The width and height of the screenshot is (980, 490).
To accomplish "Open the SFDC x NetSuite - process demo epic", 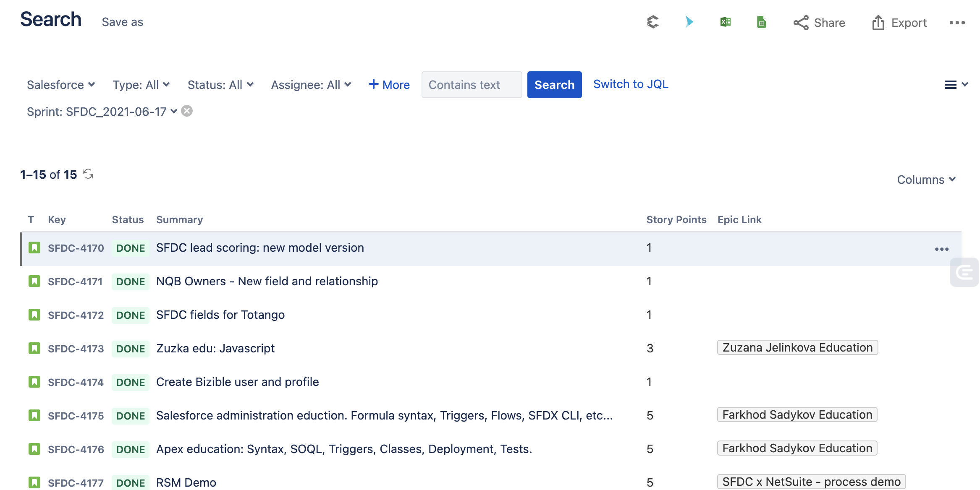I will click(x=811, y=482).
